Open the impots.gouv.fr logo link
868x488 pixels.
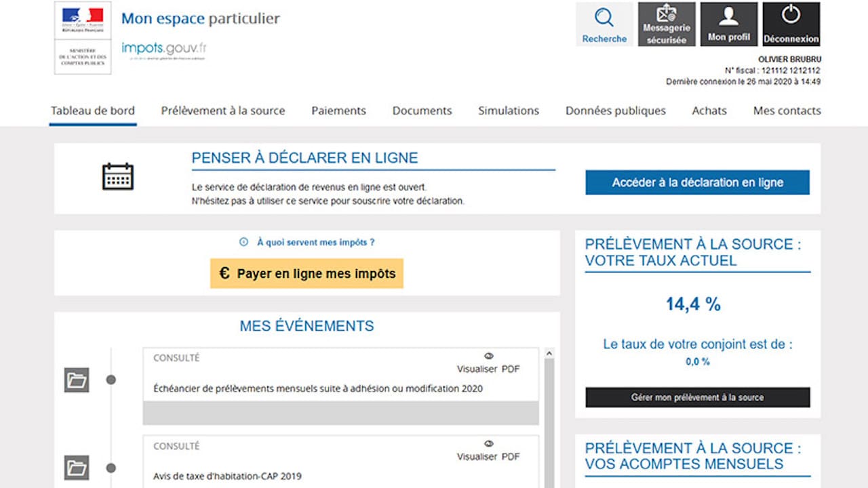164,49
